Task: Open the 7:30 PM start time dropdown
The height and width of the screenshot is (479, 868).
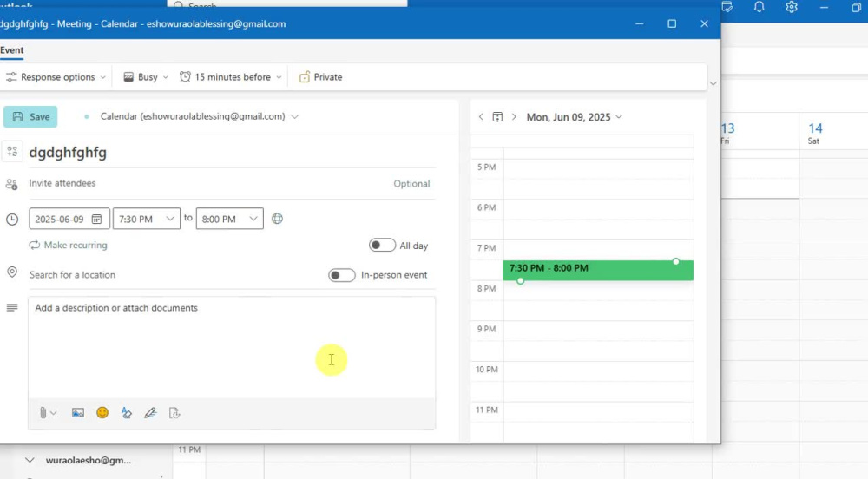Action: tap(147, 219)
